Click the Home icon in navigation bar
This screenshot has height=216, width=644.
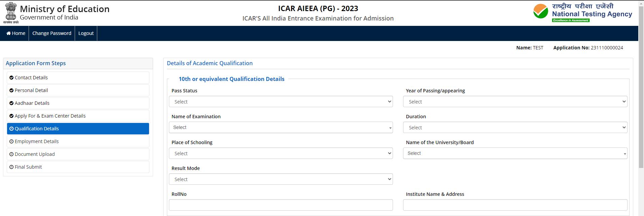point(9,33)
